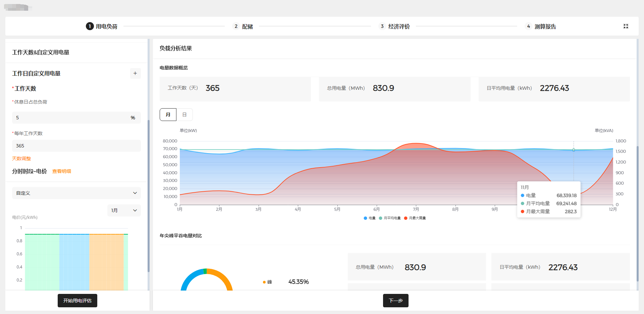Toggle the 月平均电量 legend series

pyautogui.click(x=390, y=218)
